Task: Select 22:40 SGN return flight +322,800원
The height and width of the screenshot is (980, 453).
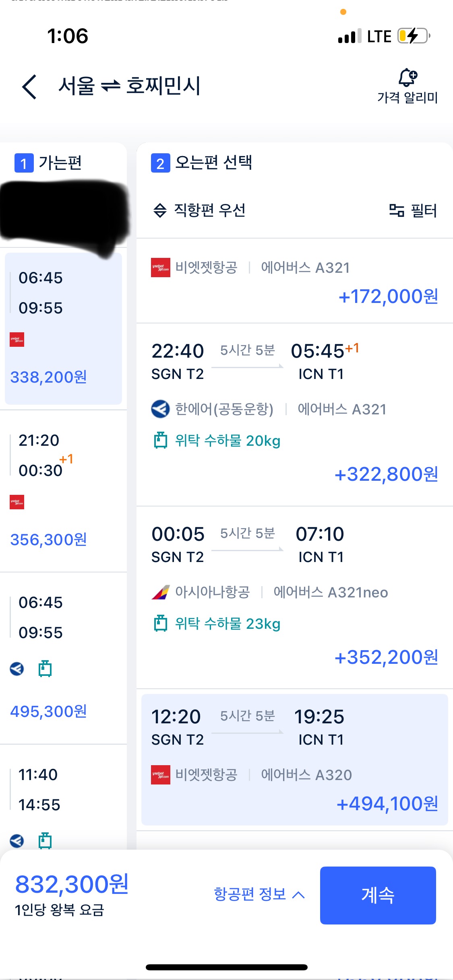Action: pyautogui.click(x=294, y=414)
